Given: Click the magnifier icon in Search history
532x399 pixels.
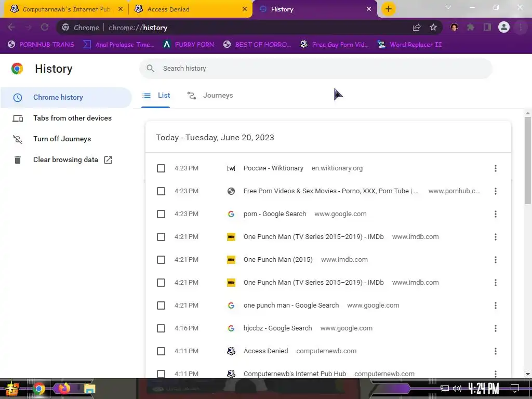Looking at the screenshot, I should (x=150, y=69).
